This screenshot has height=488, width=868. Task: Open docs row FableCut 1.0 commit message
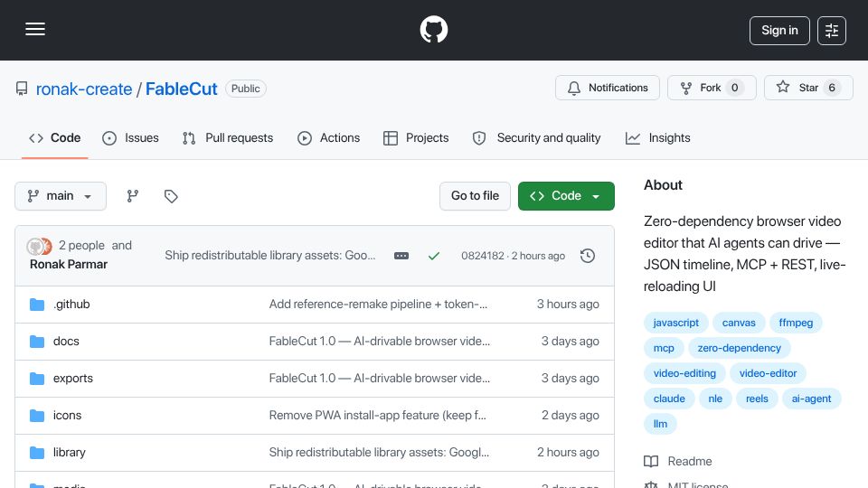tap(379, 342)
